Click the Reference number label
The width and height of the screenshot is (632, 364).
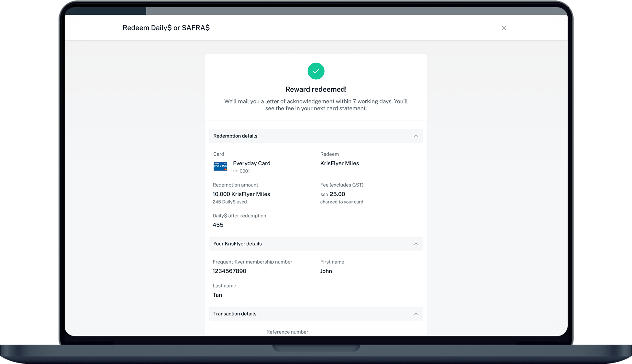287,332
